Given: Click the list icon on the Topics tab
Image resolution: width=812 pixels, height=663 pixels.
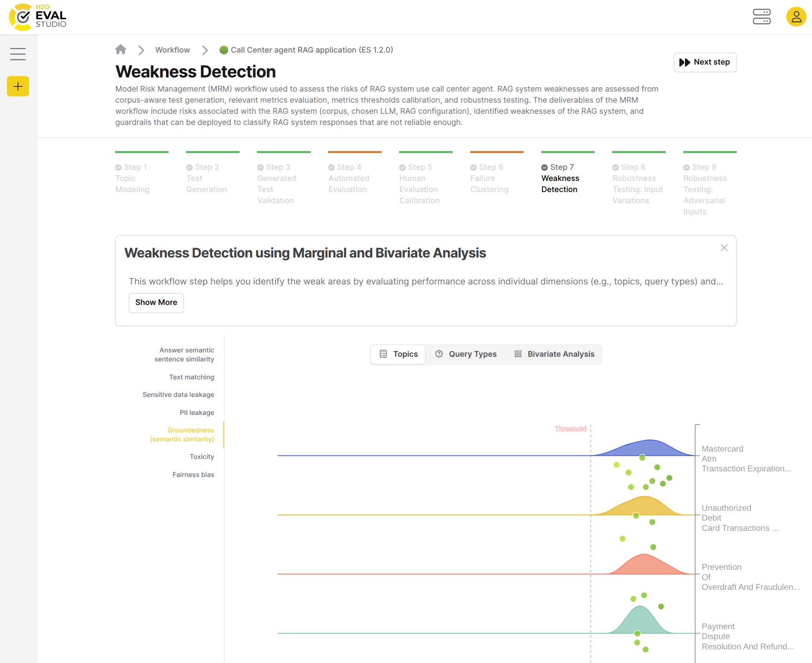Looking at the screenshot, I should click(382, 354).
